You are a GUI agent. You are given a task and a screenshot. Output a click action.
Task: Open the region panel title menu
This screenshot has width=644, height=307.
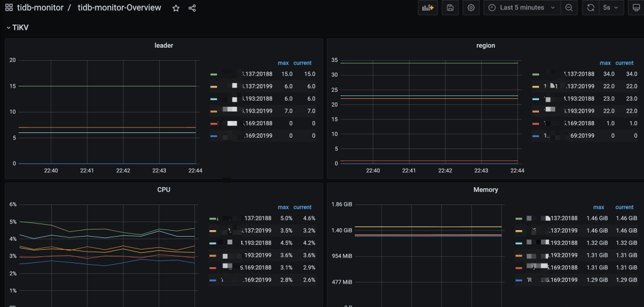[x=485, y=45]
